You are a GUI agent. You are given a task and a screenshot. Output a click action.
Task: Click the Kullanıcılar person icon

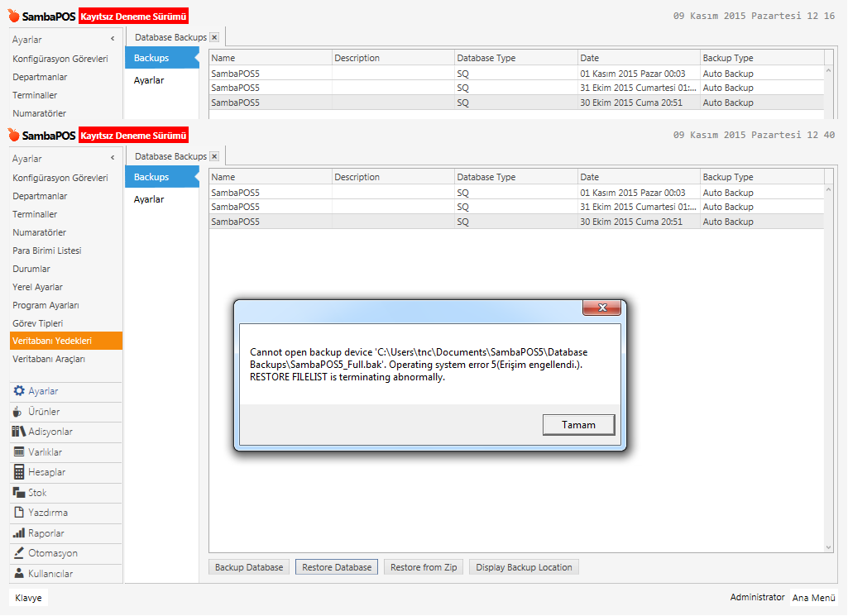click(x=18, y=574)
